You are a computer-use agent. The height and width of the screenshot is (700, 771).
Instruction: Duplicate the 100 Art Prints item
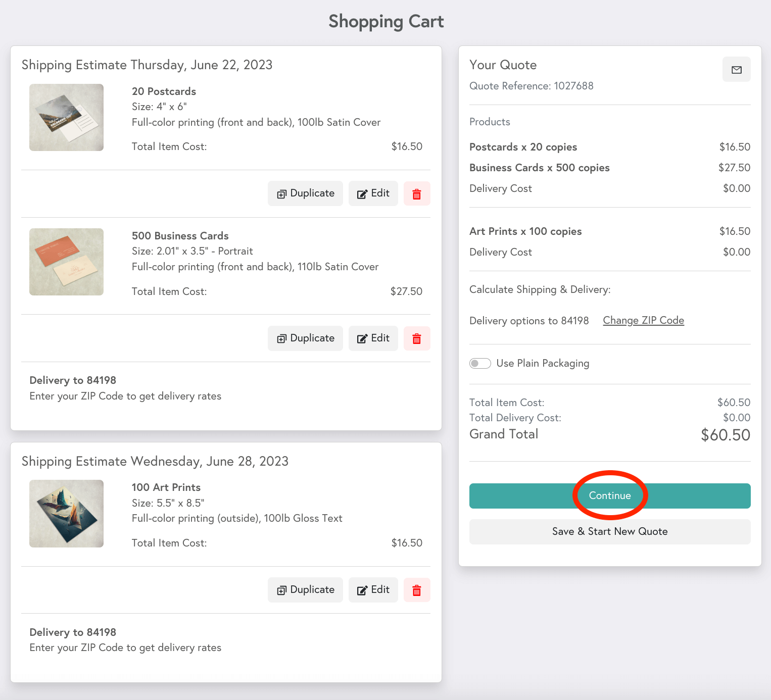point(305,589)
